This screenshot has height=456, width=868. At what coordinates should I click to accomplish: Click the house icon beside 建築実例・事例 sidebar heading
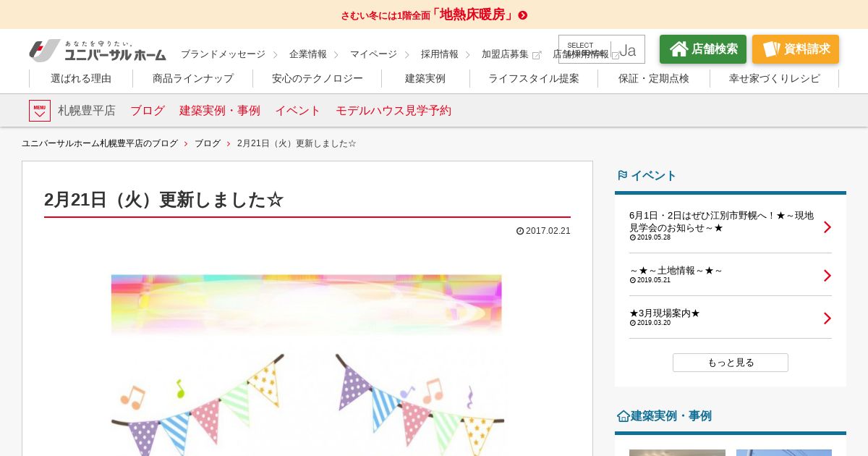click(623, 416)
